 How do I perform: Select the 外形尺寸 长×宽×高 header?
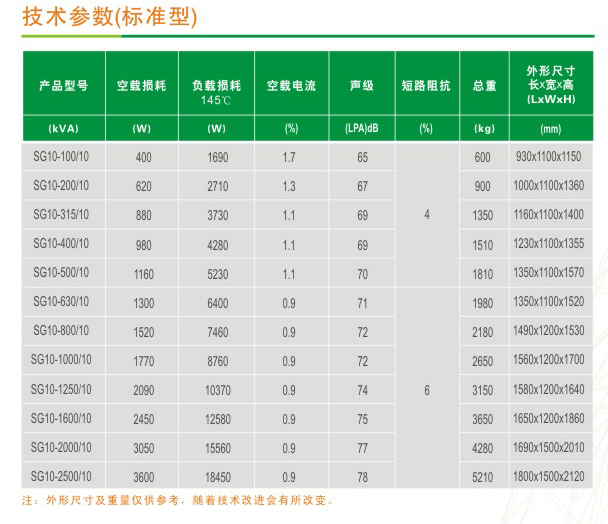(551, 85)
